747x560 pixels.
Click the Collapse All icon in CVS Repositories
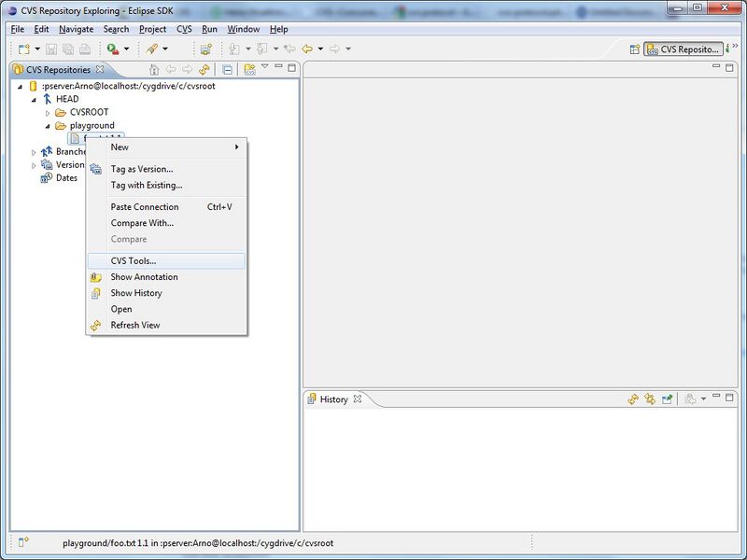coord(227,69)
